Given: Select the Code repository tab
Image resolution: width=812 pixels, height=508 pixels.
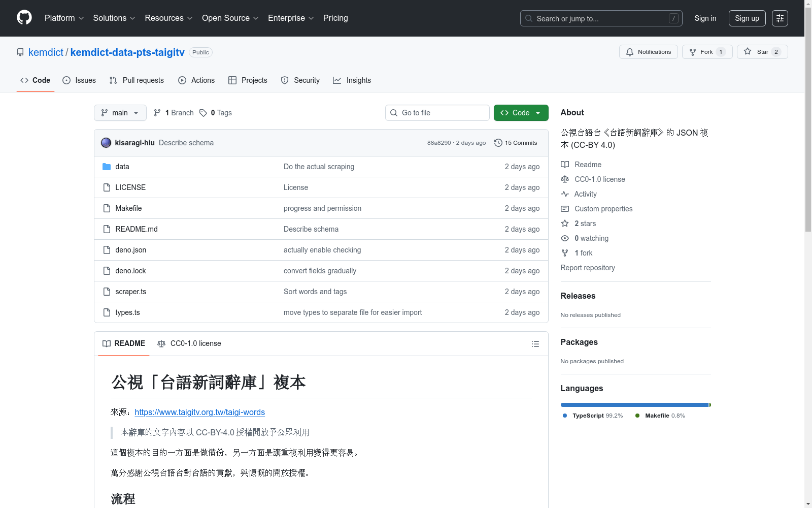Looking at the screenshot, I should click(x=36, y=80).
